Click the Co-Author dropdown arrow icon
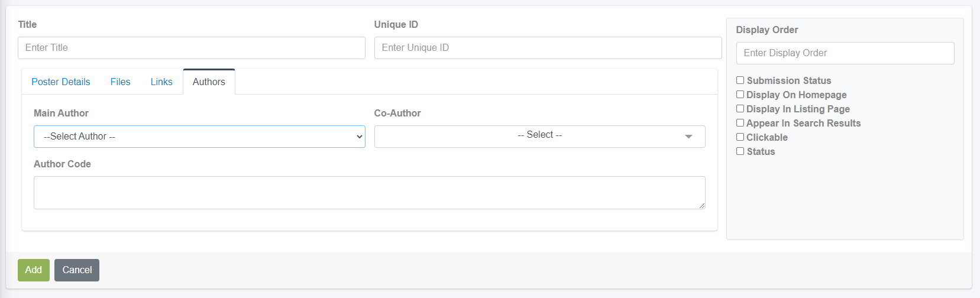The image size is (980, 298). click(x=688, y=137)
